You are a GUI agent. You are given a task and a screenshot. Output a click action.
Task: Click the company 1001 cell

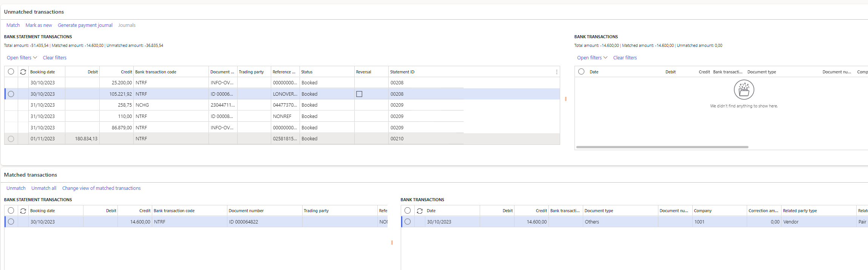coord(720,222)
